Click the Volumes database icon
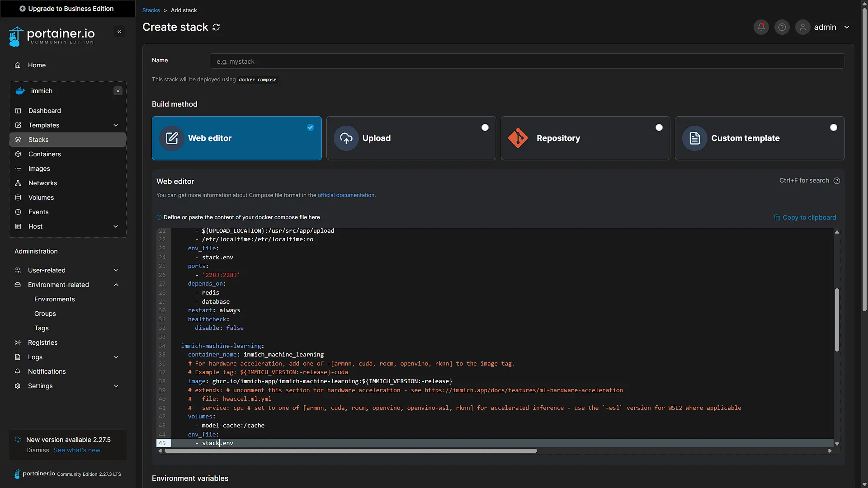The image size is (868, 488). pyautogui.click(x=18, y=197)
